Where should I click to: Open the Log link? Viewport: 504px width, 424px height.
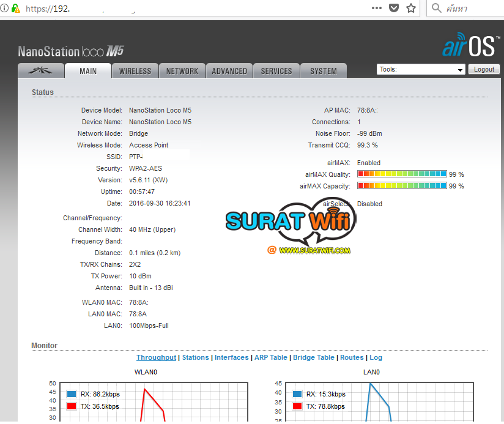pos(376,357)
